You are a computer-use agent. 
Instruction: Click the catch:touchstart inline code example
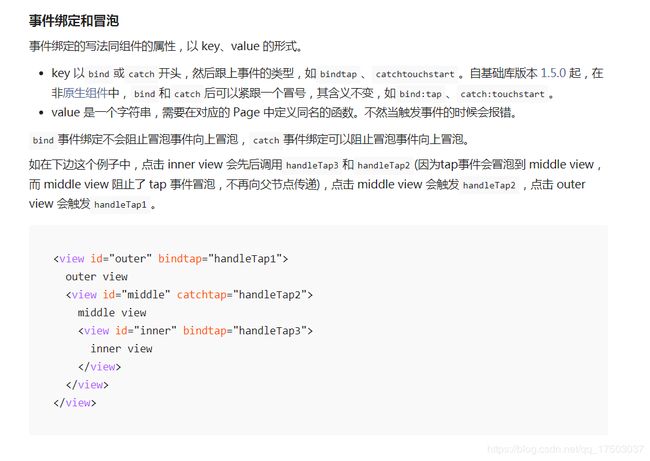tap(502, 94)
